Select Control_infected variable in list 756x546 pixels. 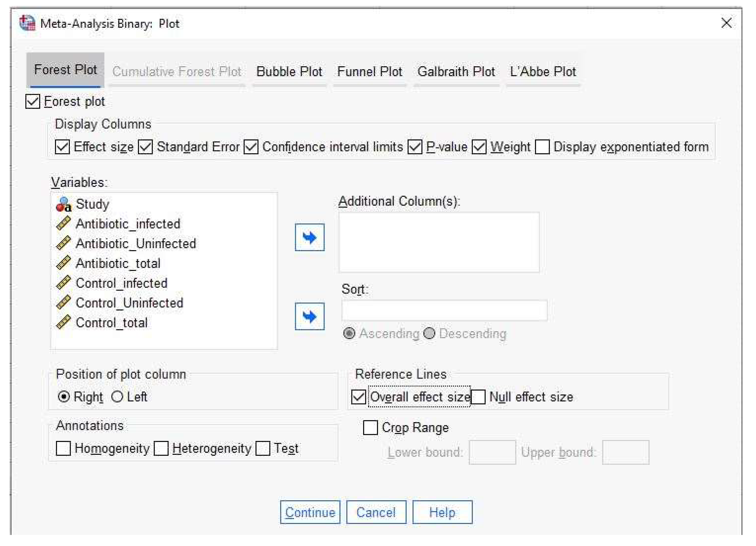pyautogui.click(x=121, y=283)
